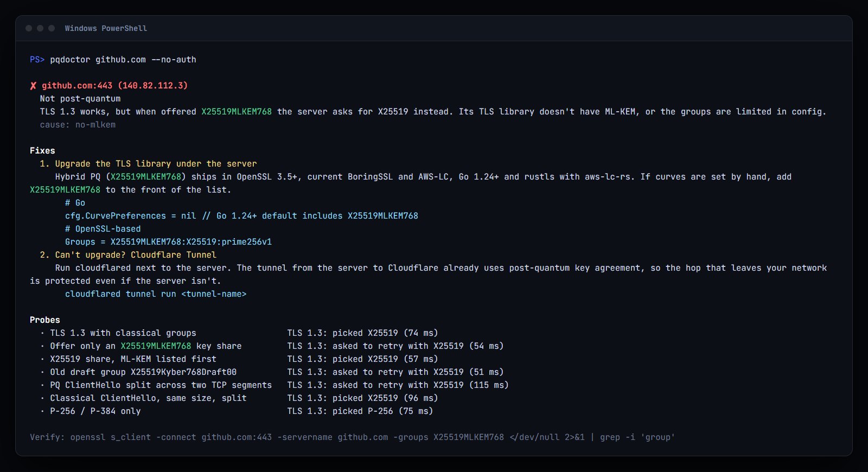868x472 pixels.
Task: Click result 'picked X25519 (57 ms)'
Action: pyautogui.click(x=385, y=359)
